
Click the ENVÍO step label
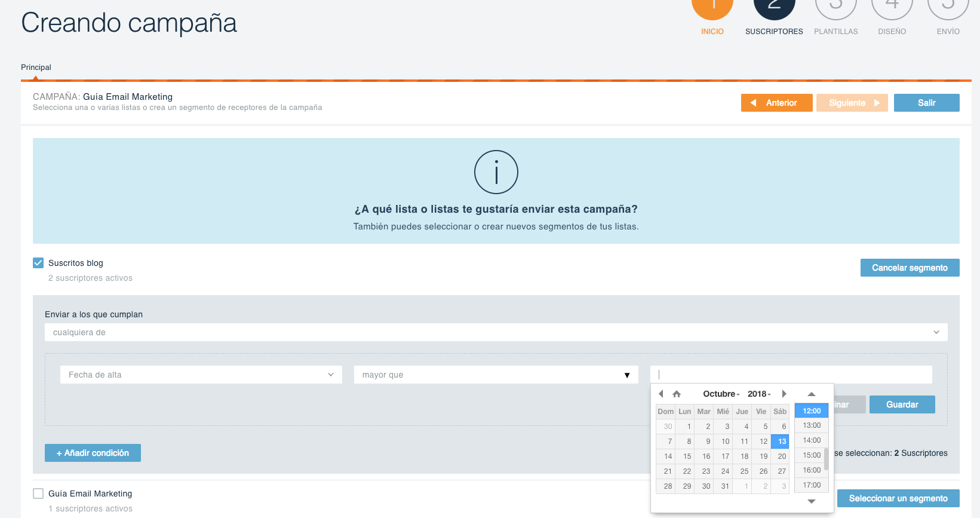pos(948,32)
